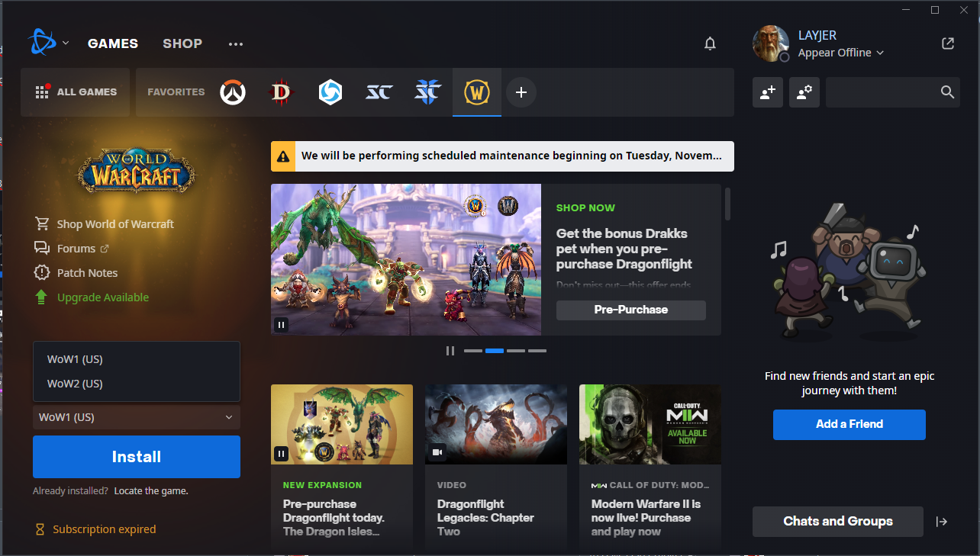The width and height of the screenshot is (980, 556).
Task: Pause the featured carousel slideshow
Action: point(450,351)
